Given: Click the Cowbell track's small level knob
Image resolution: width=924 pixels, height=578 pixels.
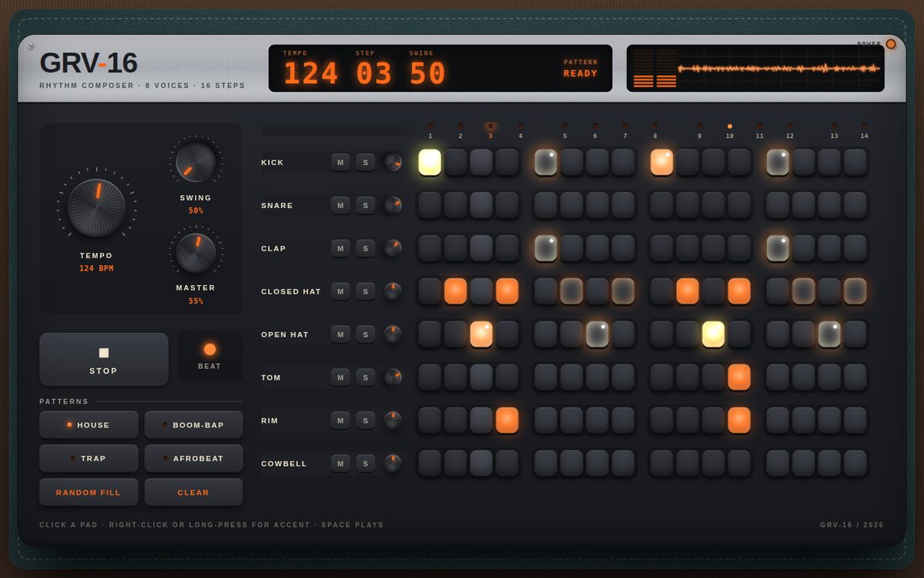Looking at the screenshot, I should pyautogui.click(x=393, y=463).
